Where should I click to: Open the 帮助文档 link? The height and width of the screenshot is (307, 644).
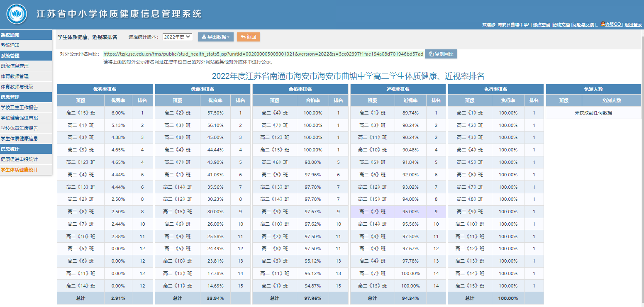561,25
